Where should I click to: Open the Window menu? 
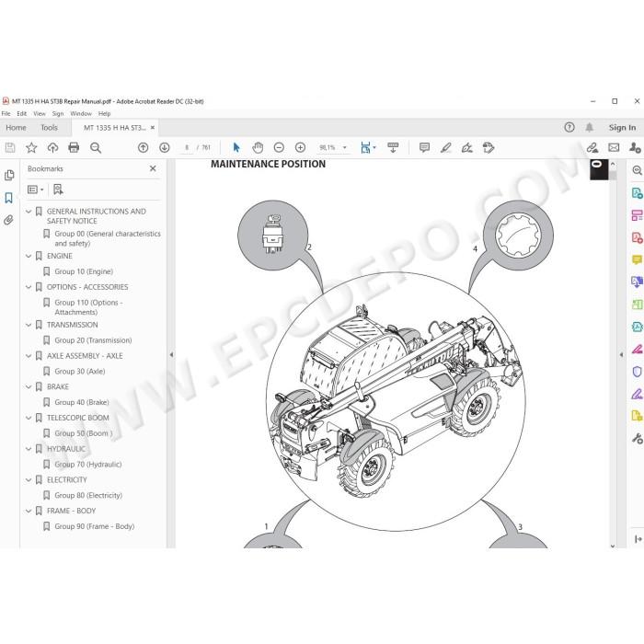click(x=81, y=114)
